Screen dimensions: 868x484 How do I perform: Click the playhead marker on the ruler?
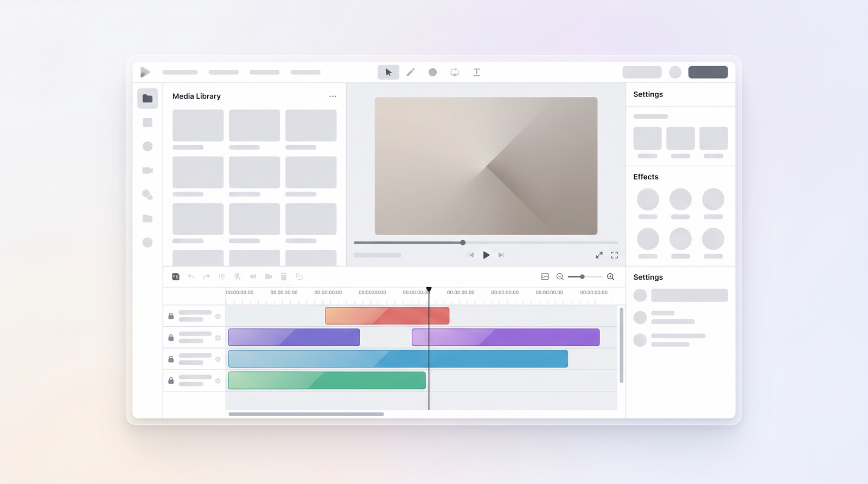pyautogui.click(x=429, y=289)
